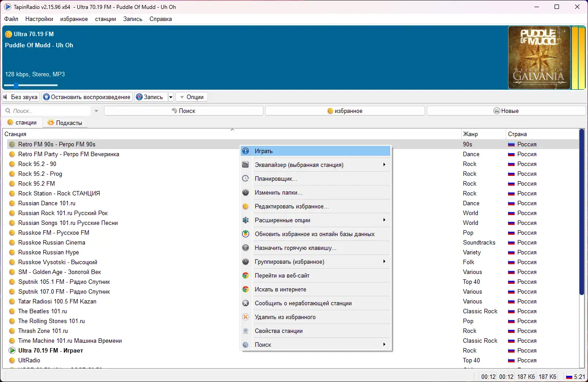Choose Играть in the context menu
Screen dimensions: 588x382
click(316, 151)
